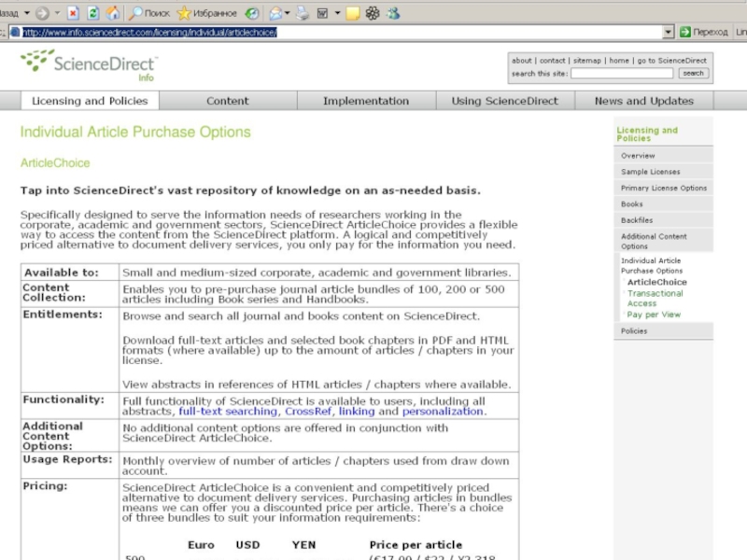The width and height of the screenshot is (747, 560).
Task: Click the flower-shaped toolbar icon
Action: [x=373, y=13]
